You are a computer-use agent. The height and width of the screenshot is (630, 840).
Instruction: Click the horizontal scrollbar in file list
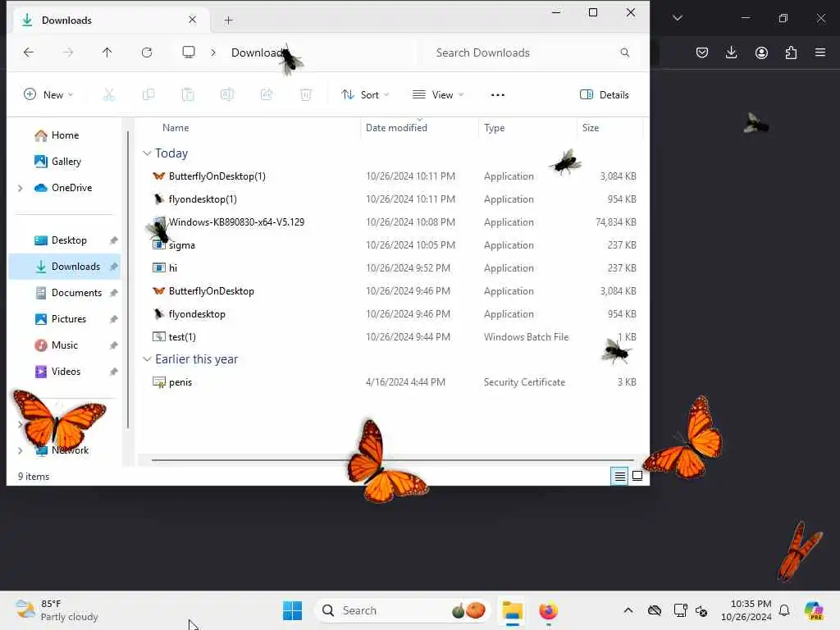(392, 459)
